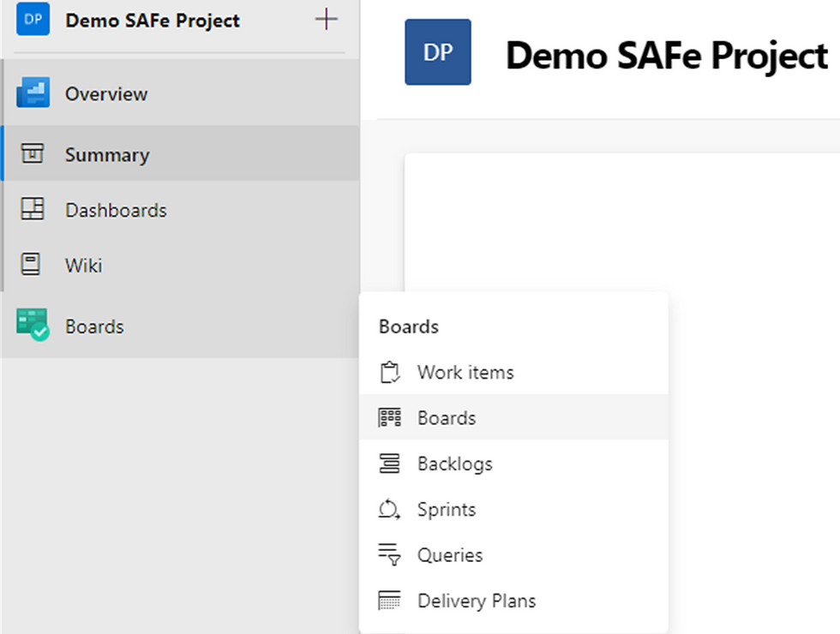Click the Backlogs stacked-lines icon

click(x=389, y=464)
